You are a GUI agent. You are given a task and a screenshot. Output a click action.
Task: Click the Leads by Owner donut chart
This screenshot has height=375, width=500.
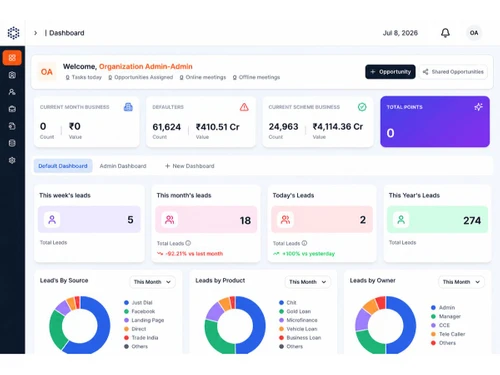(386, 325)
